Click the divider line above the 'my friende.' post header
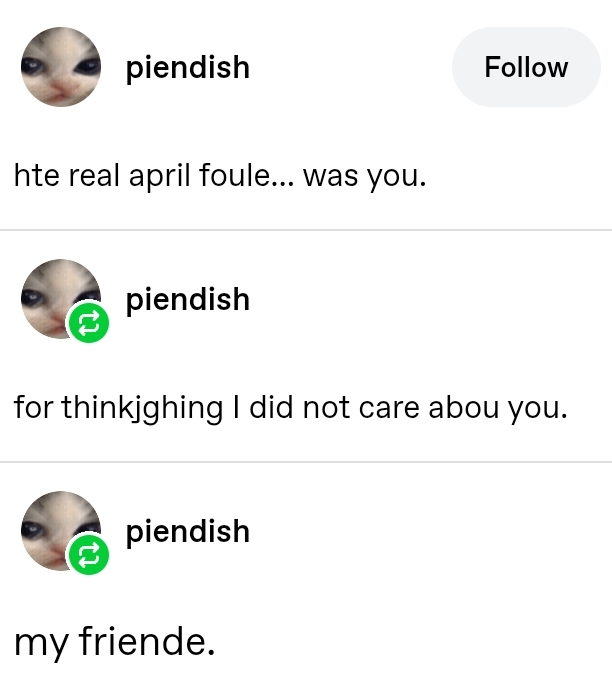This screenshot has width=612, height=682. tap(306, 462)
